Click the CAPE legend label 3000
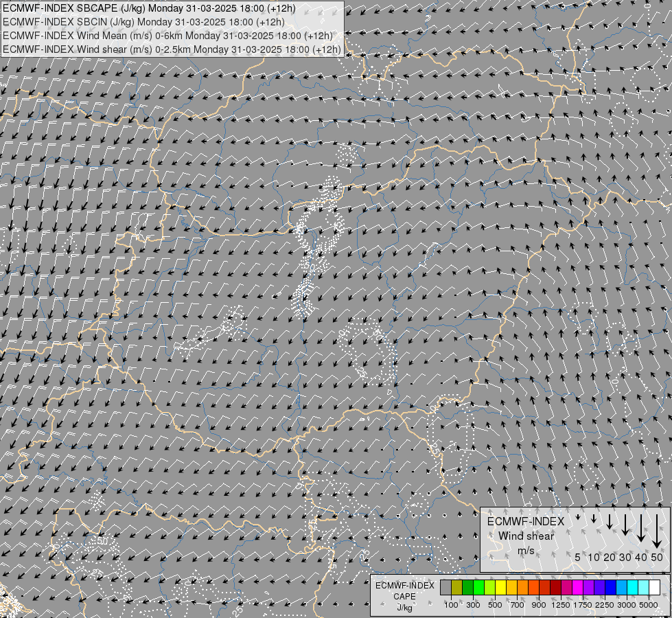672x618 pixels. coord(627,605)
